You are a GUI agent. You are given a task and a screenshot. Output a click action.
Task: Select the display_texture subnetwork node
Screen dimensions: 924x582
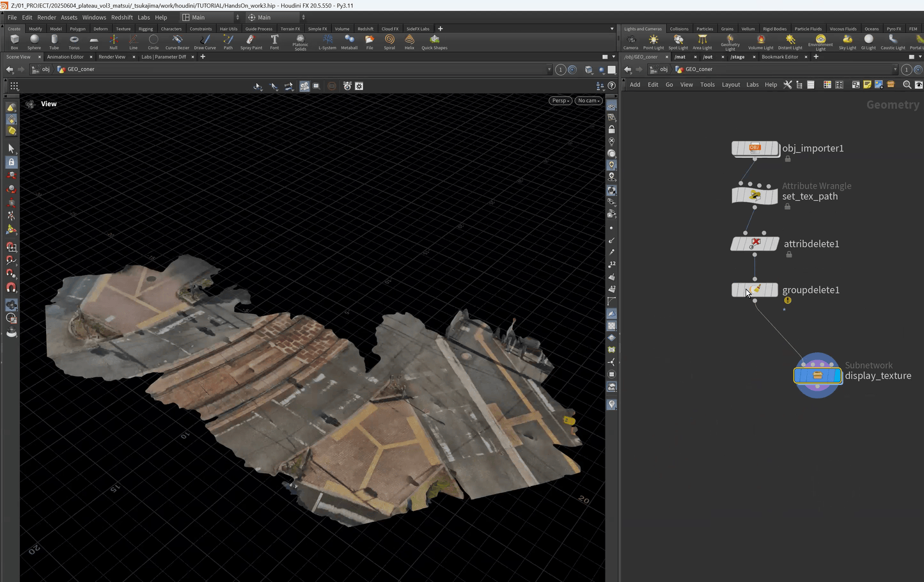coord(817,375)
